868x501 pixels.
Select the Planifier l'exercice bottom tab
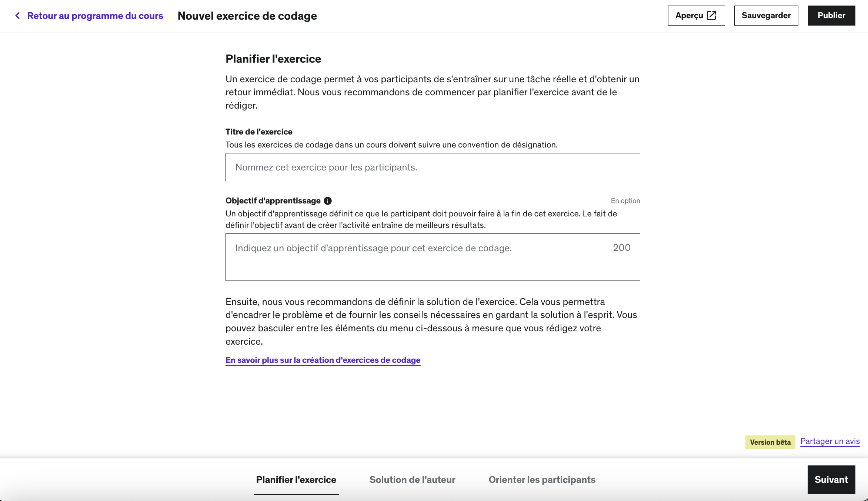296,480
